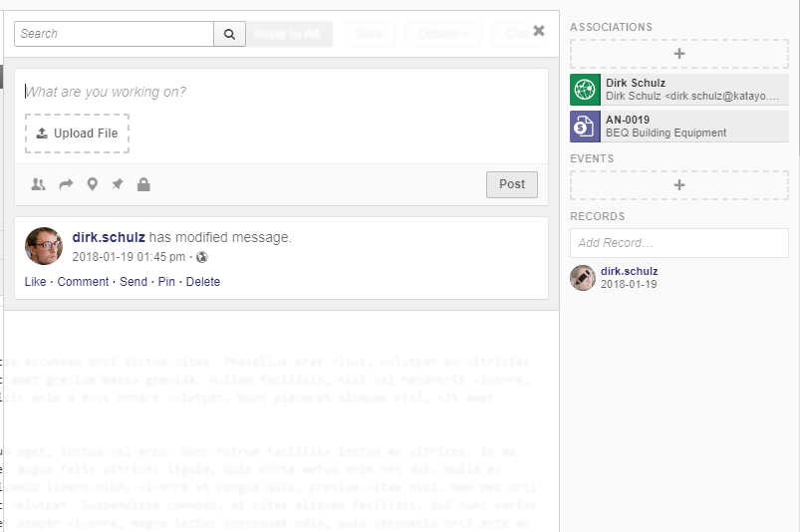Screen dimensions: 800x532
Task: Open the purple AN-0019 document icon
Action: (x=584, y=127)
